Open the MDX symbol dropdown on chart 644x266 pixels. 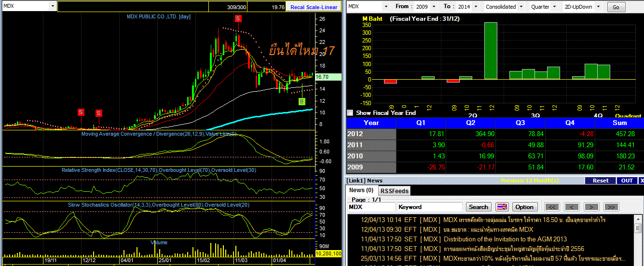pyautogui.click(x=52, y=6)
